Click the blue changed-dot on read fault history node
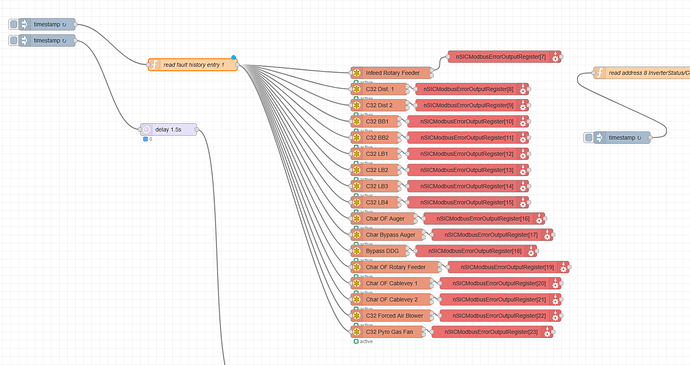The image size is (690, 365). click(x=234, y=57)
